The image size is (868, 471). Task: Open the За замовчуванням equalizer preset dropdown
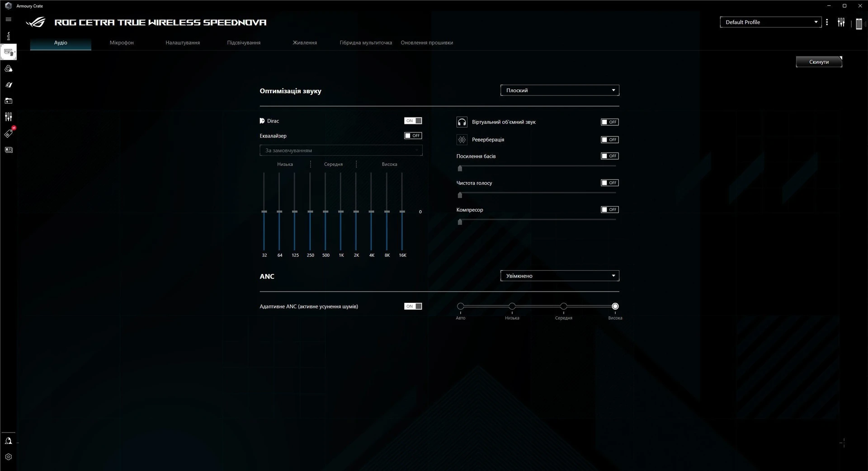[x=341, y=151]
